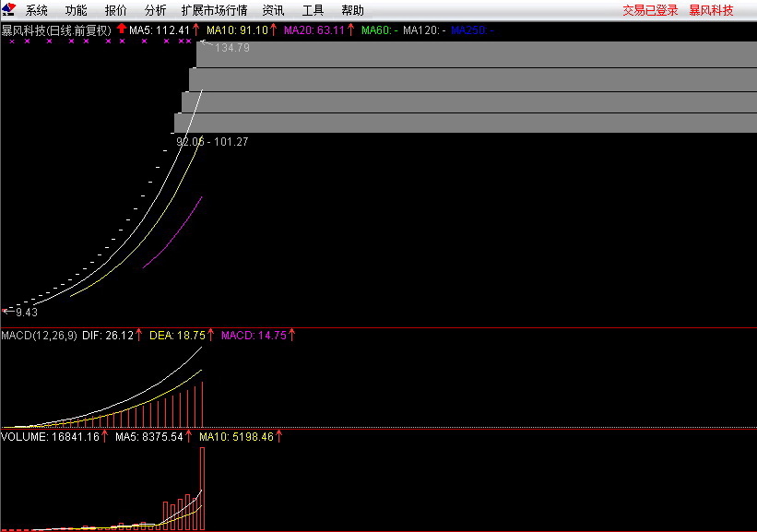Open the 资讯 menu

pos(273,10)
